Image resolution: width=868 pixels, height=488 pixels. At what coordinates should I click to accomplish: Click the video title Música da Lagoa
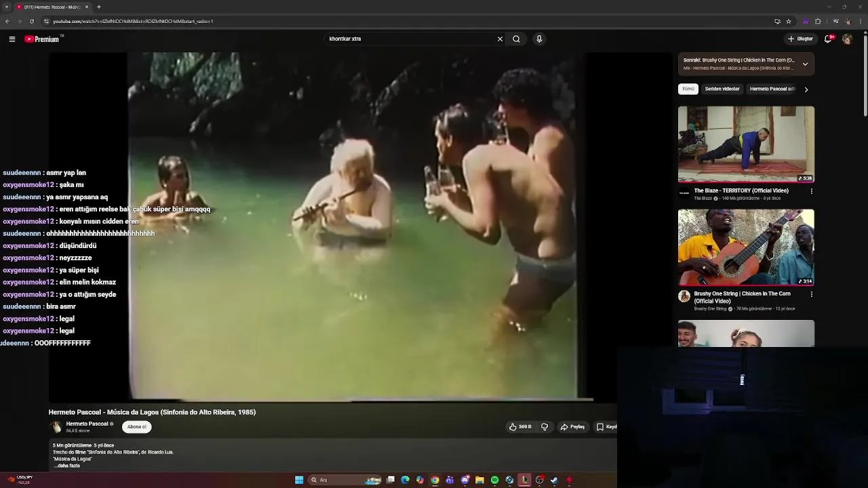152,412
